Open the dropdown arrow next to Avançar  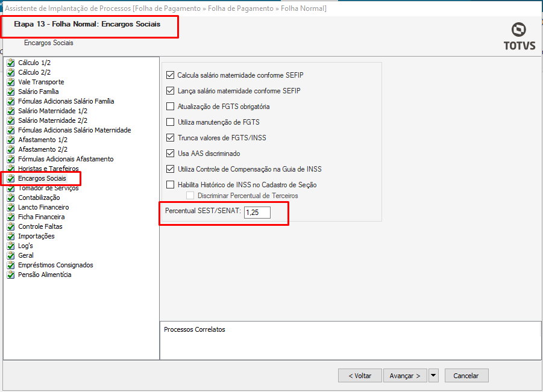pos(433,375)
